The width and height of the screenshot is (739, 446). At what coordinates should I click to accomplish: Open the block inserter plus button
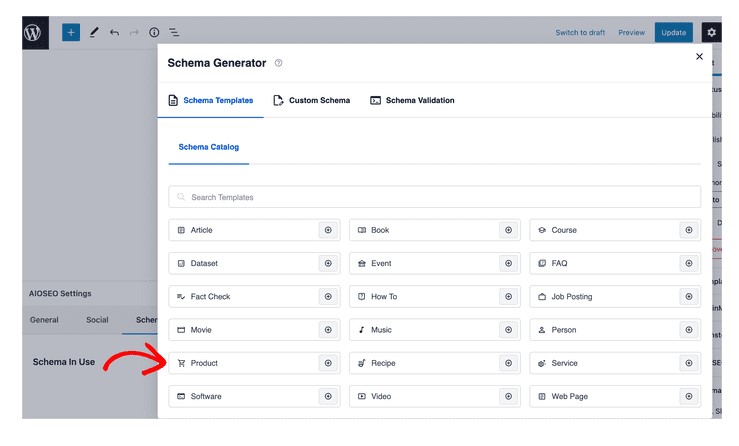71,33
